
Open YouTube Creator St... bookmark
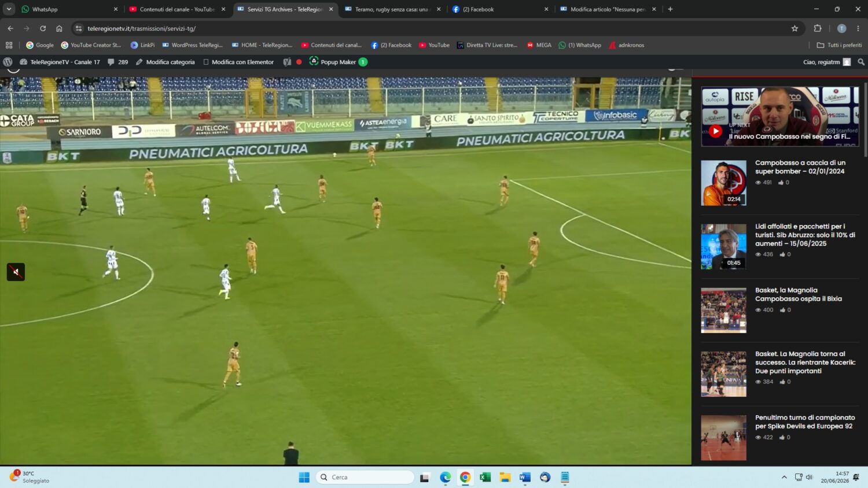pos(91,45)
